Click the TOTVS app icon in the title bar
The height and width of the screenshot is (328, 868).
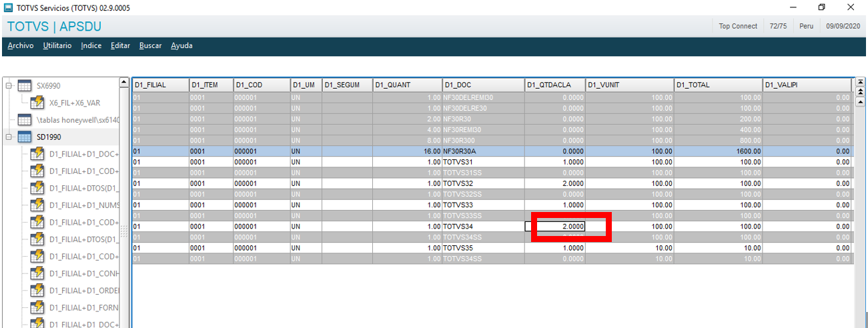pyautogui.click(x=8, y=8)
